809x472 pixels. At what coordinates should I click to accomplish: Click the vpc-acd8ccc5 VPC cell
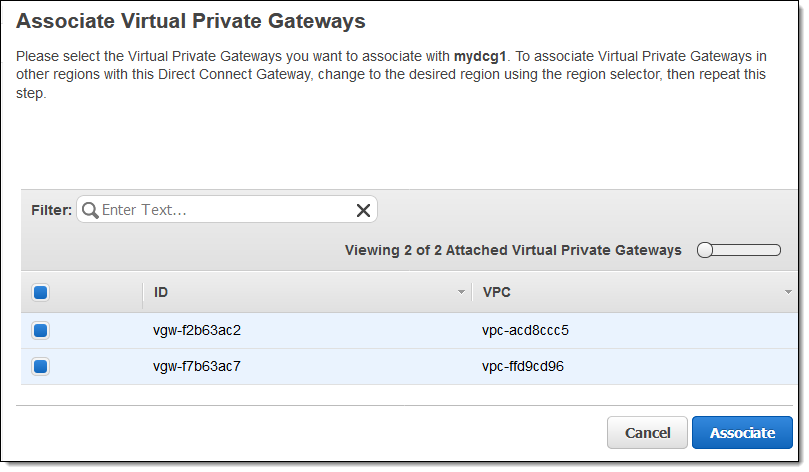(525, 330)
